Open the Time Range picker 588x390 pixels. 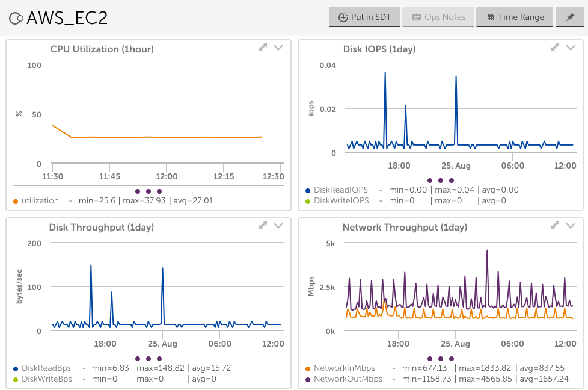pos(515,17)
